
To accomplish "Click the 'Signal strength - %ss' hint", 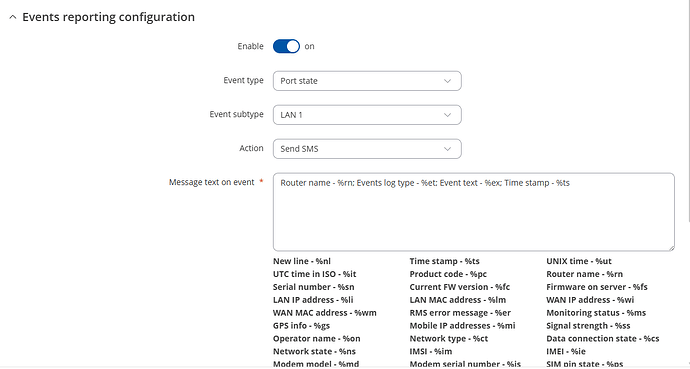I will click(588, 326).
